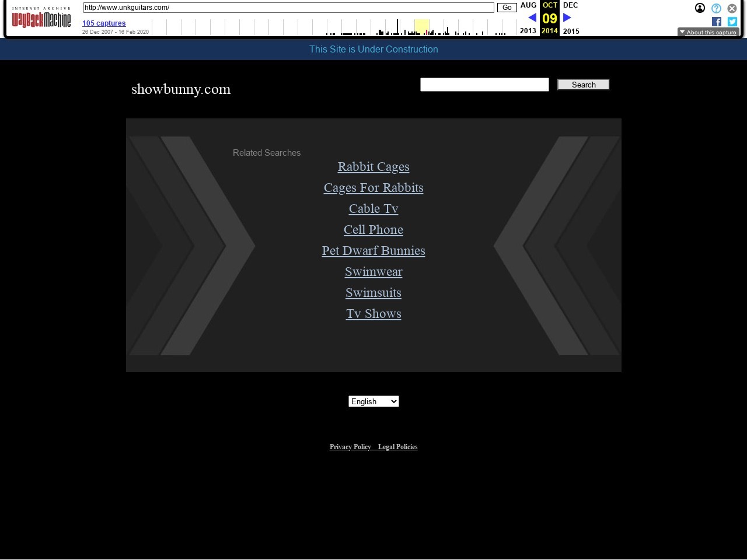The width and height of the screenshot is (747, 560).
Task: Share capture on Twitter
Action: (732, 22)
